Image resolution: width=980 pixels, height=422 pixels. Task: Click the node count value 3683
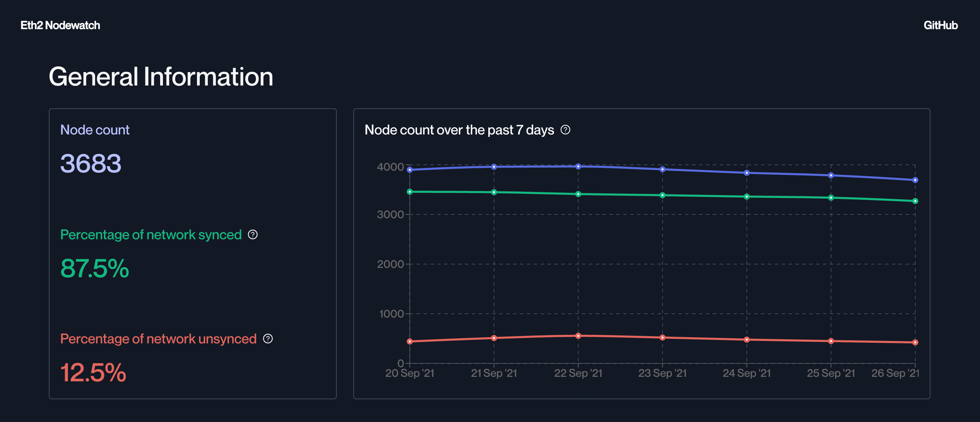pyautogui.click(x=91, y=164)
